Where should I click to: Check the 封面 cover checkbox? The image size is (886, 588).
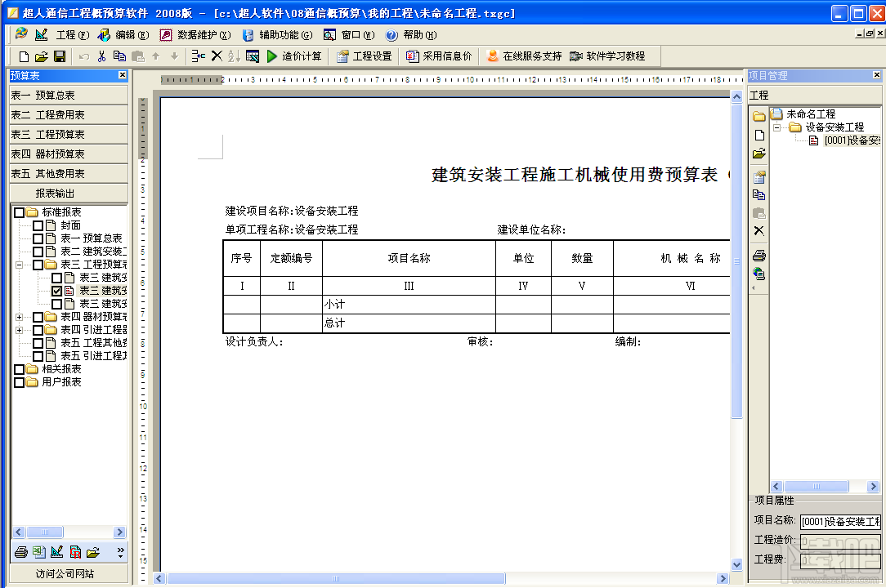[37, 227]
